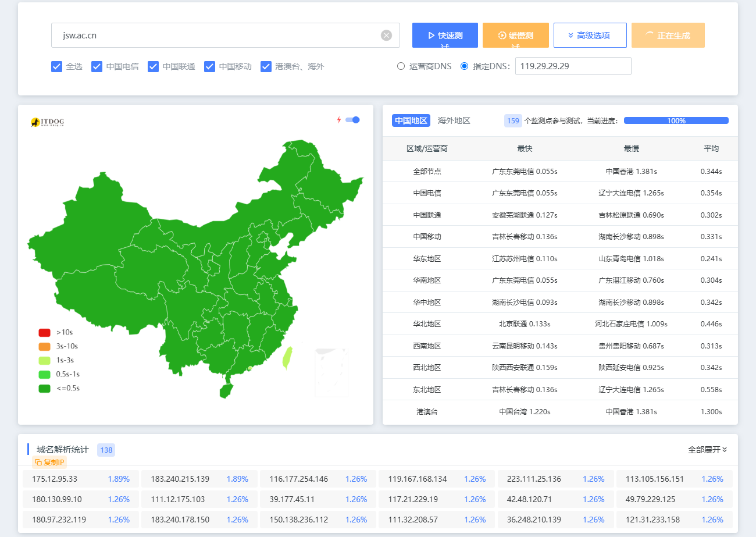The image size is (756, 537).
Task: Click the 指定DNS address input field
Action: click(573, 66)
